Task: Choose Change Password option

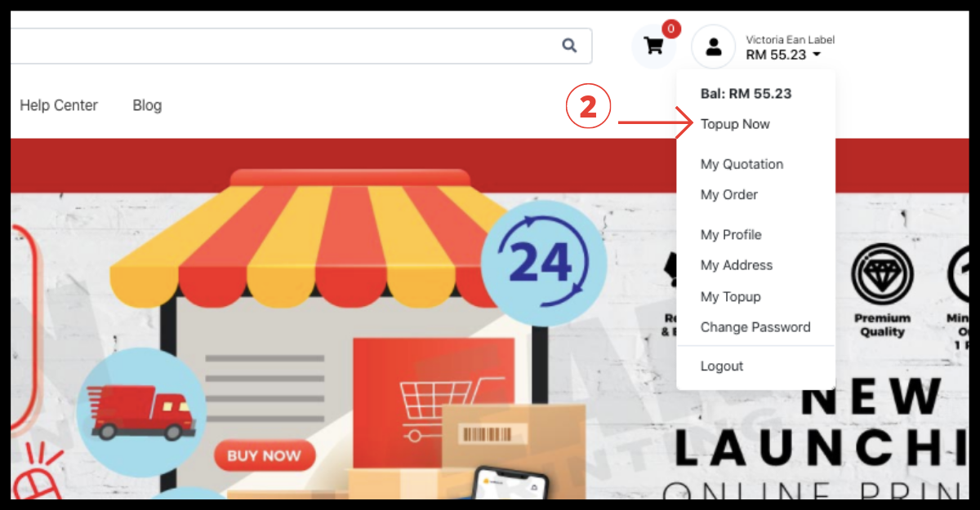Action: coord(755,326)
